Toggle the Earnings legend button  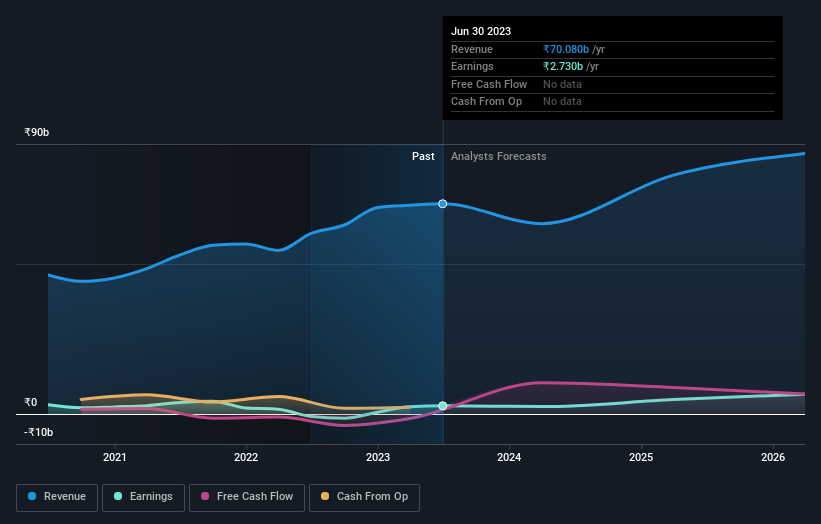click(143, 497)
